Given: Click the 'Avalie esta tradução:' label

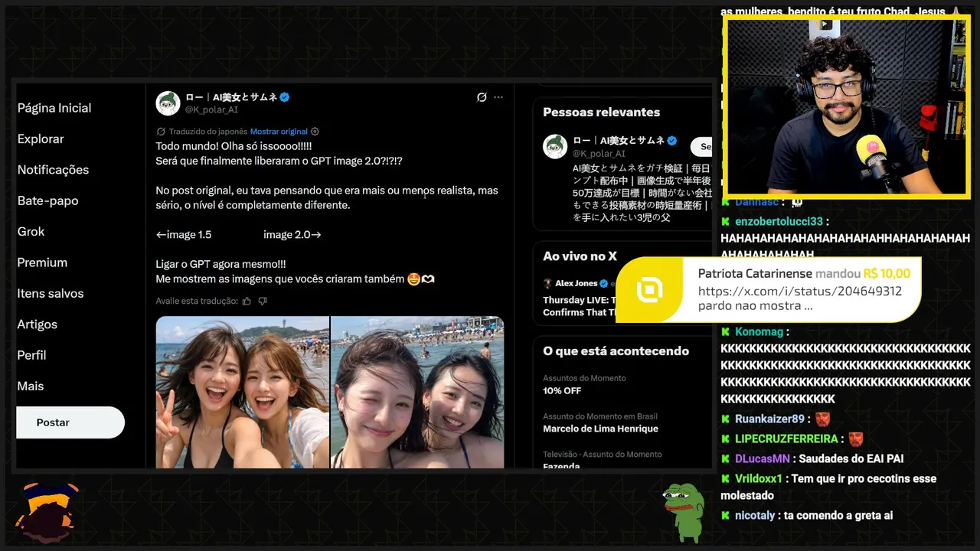Looking at the screenshot, I should (x=197, y=301).
